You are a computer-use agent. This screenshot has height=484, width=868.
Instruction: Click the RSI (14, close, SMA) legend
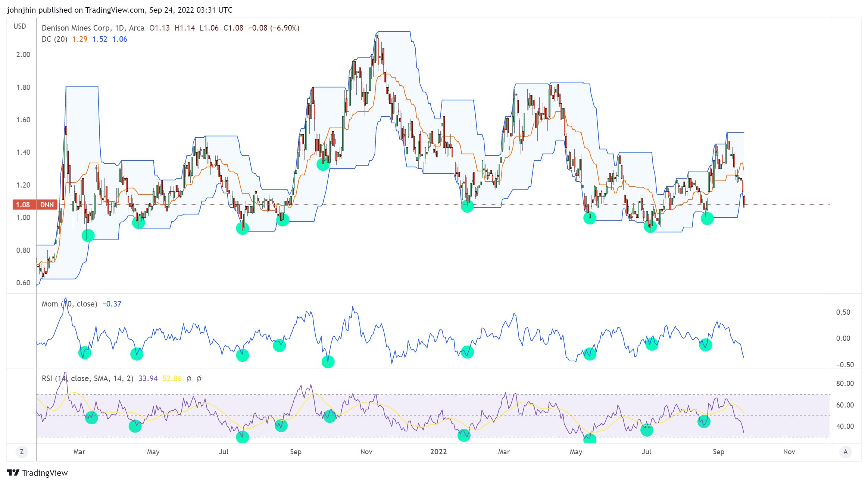pos(87,378)
